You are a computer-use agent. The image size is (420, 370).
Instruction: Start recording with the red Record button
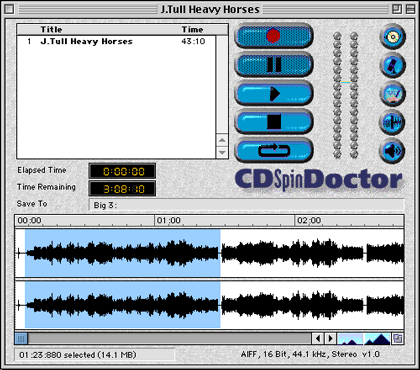point(273,36)
